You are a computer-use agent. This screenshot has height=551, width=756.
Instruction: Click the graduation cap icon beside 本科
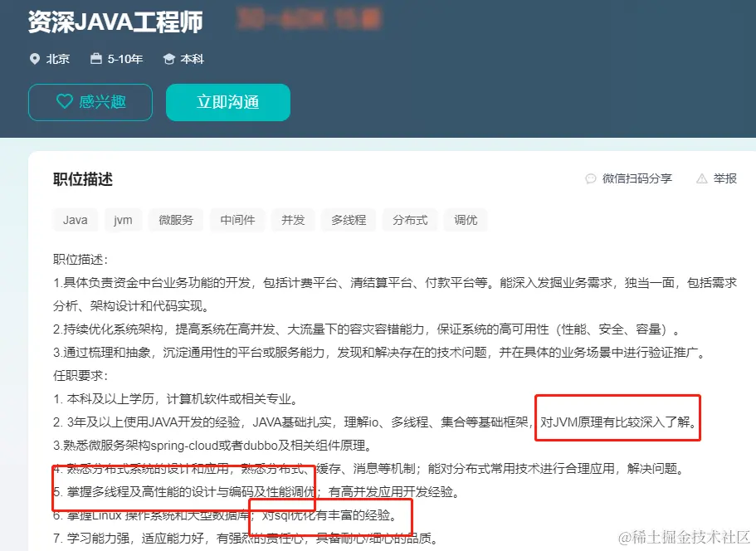pos(168,59)
